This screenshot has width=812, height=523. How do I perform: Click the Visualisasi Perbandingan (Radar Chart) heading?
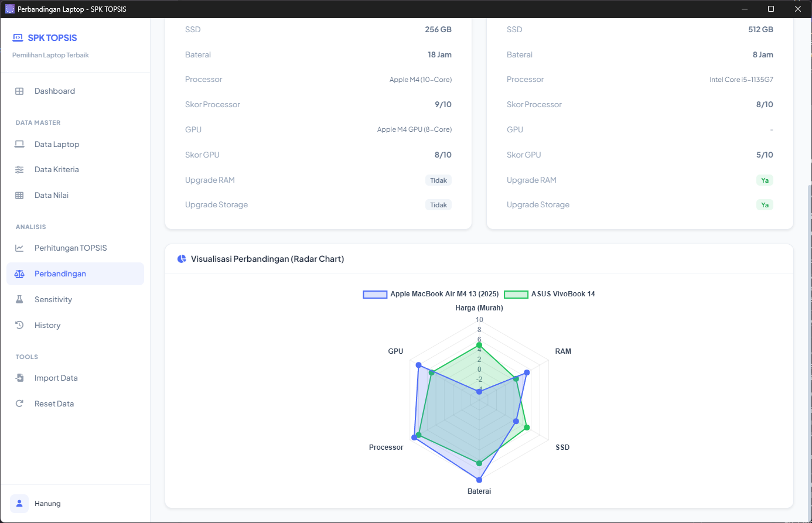point(267,259)
